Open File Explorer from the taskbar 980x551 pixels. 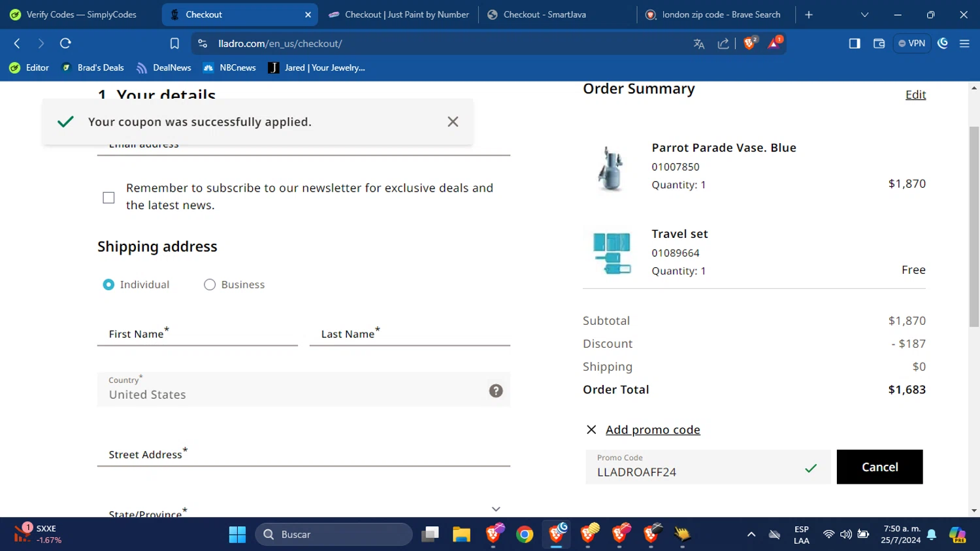click(x=461, y=535)
